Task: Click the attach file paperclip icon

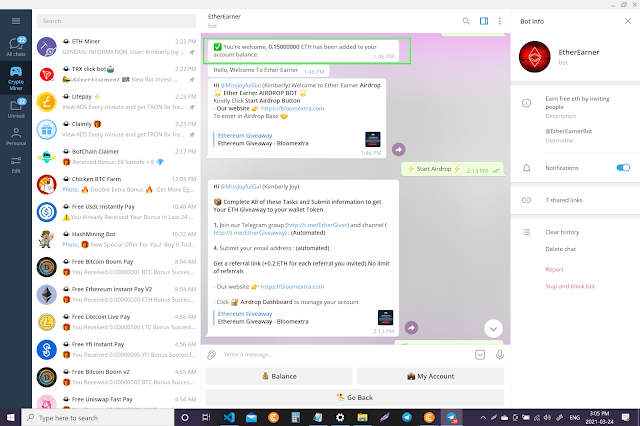Action: (211, 355)
